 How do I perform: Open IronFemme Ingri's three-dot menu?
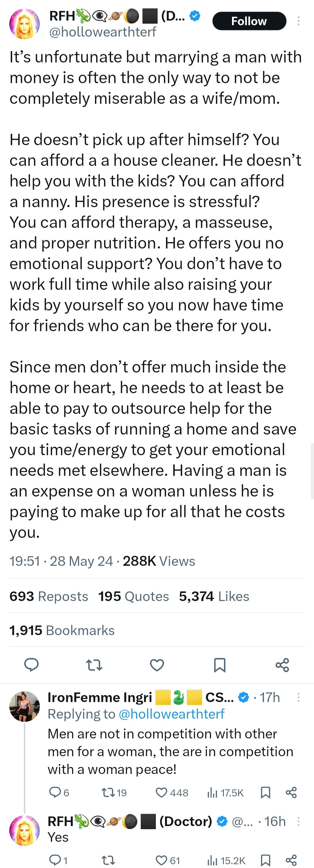click(298, 697)
